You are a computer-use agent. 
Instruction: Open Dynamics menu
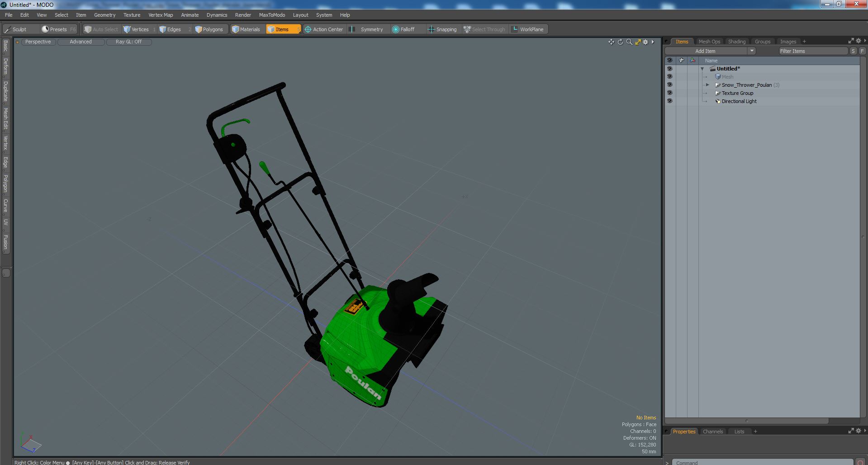point(217,15)
